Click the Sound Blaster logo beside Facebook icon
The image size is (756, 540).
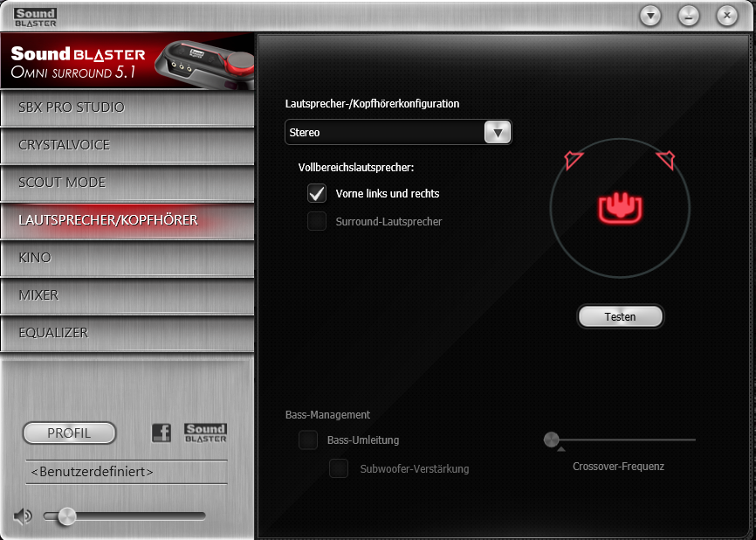pos(205,433)
